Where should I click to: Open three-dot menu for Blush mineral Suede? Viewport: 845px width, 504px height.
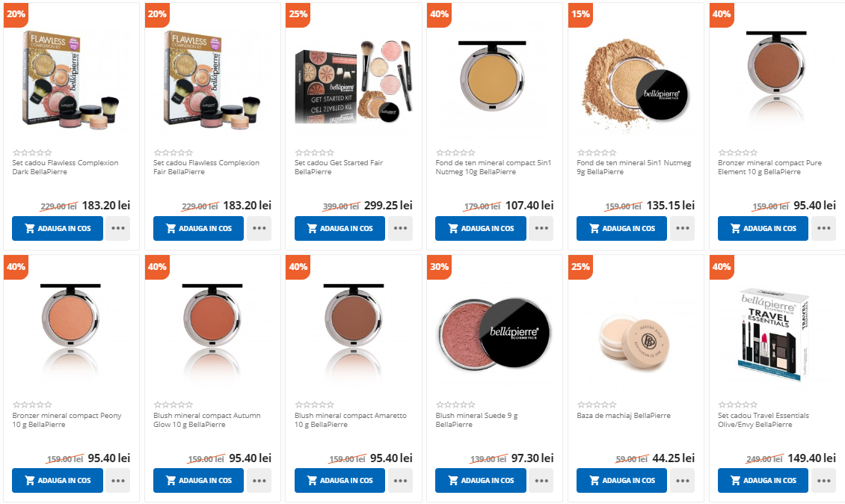pos(541,481)
